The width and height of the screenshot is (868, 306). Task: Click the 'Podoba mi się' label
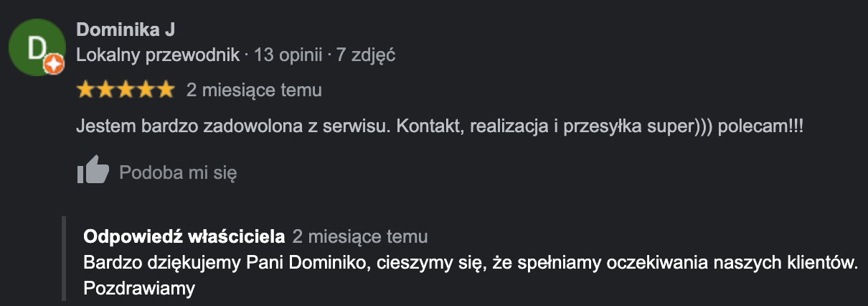(x=178, y=172)
